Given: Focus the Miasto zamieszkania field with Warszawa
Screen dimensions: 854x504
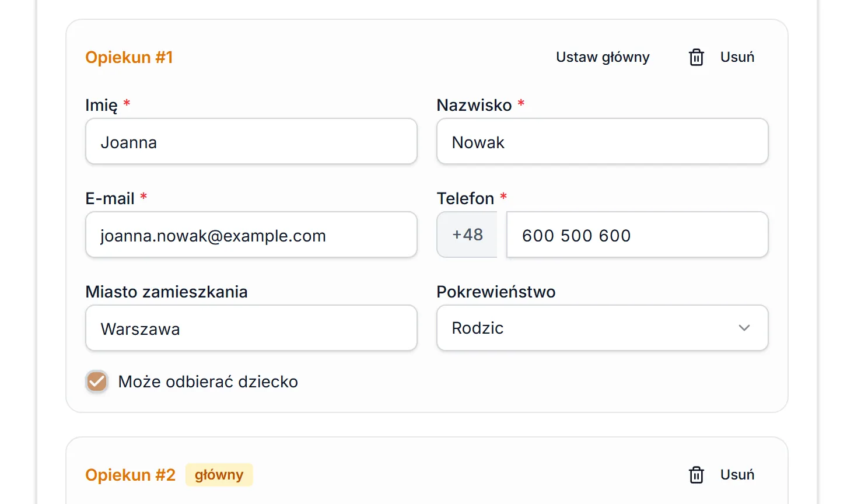Looking at the screenshot, I should (x=251, y=328).
